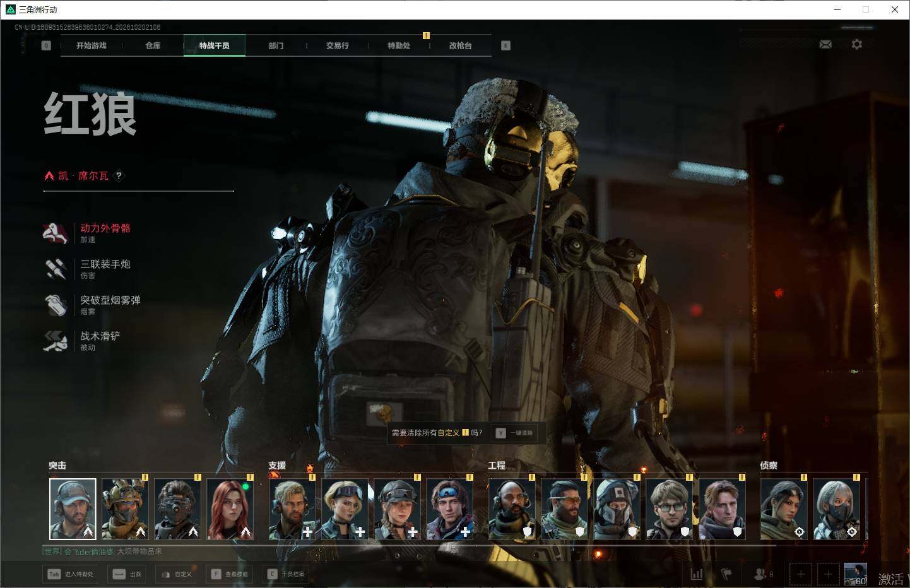Go to the 特勤处 tab
910x588 pixels.
pos(399,45)
